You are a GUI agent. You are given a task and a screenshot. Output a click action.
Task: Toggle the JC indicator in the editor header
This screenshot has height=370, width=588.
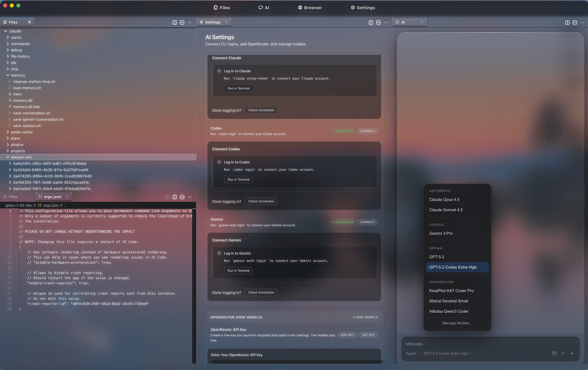click(x=167, y=197)
